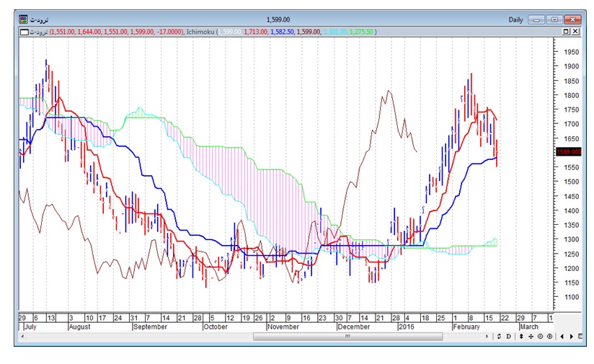Restore or maximize the chart window

tap(554, 19)
